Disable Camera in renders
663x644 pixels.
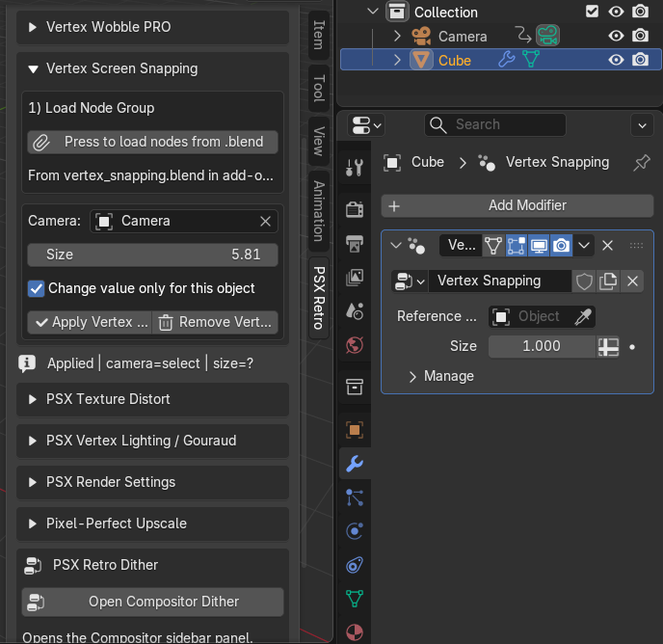point(640,36)
